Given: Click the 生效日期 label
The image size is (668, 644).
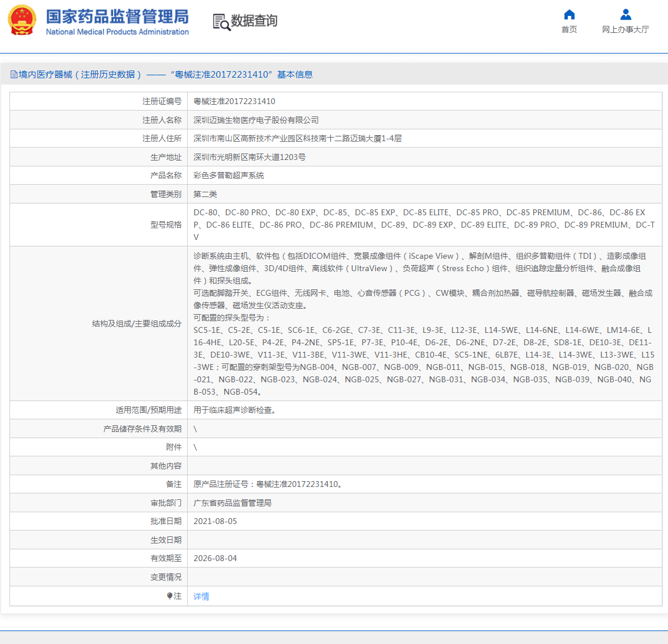Looking at the screenshot, I should (x=166, y=540).
